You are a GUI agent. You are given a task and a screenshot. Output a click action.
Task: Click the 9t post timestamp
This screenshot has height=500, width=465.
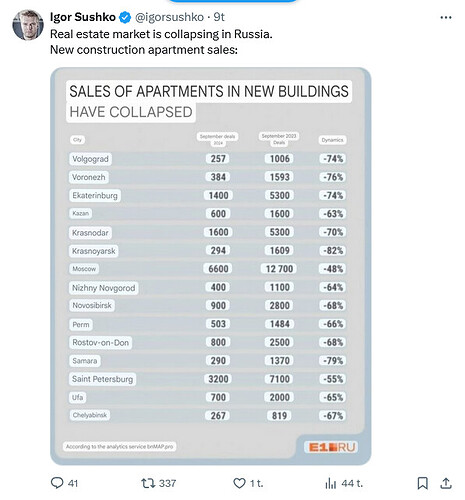click(x=219, y=17)
